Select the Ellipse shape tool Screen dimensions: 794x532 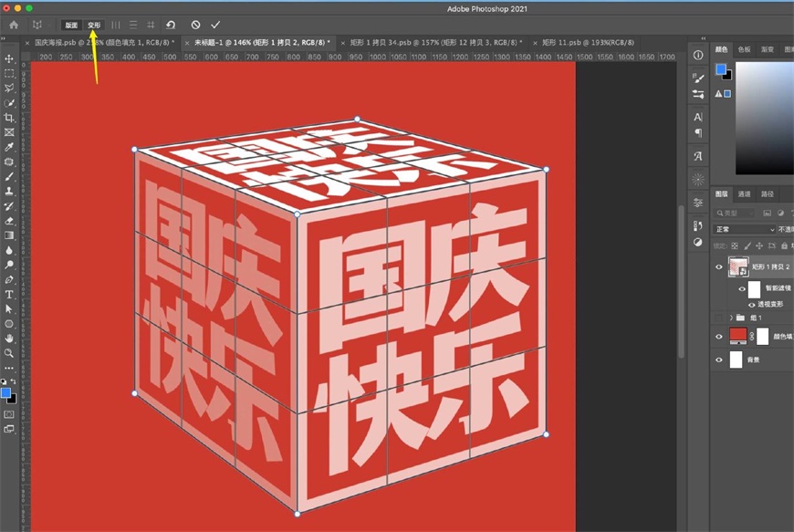tap(9, 324)
